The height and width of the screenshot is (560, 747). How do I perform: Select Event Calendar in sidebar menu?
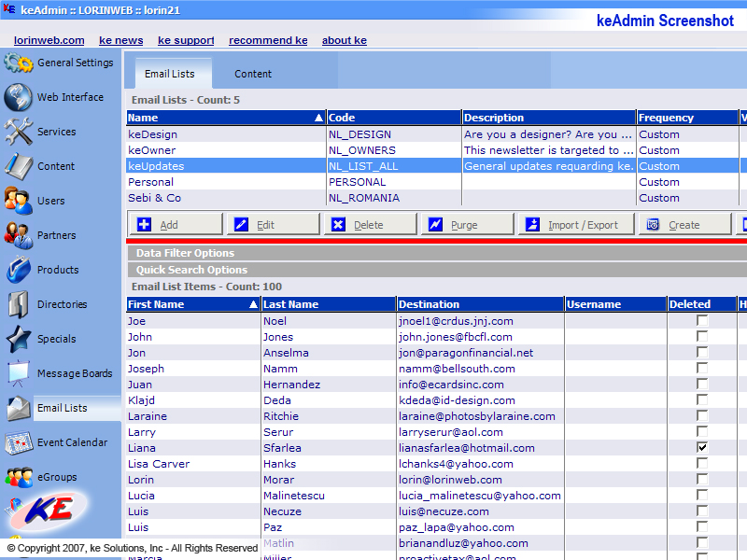[x=73, y=442]
